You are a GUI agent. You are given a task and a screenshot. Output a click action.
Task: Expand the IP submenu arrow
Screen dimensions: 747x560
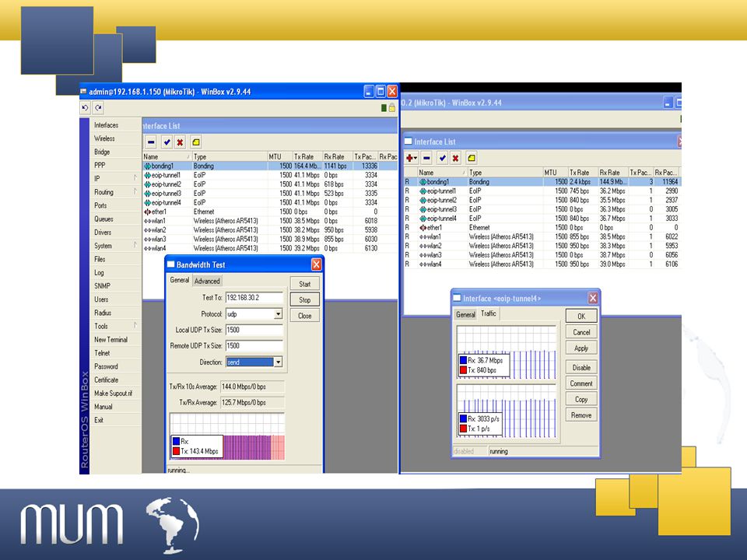click(x=135, y=178)
